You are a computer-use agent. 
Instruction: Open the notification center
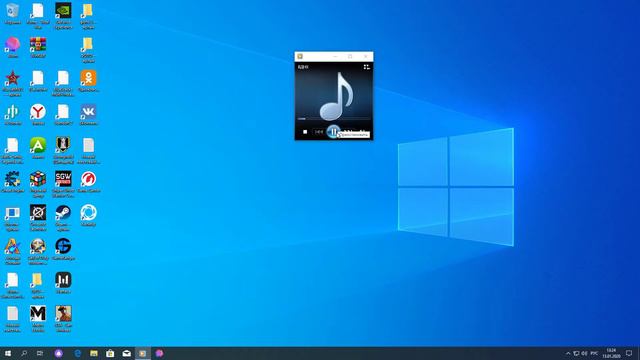click(x=629, y=353)
